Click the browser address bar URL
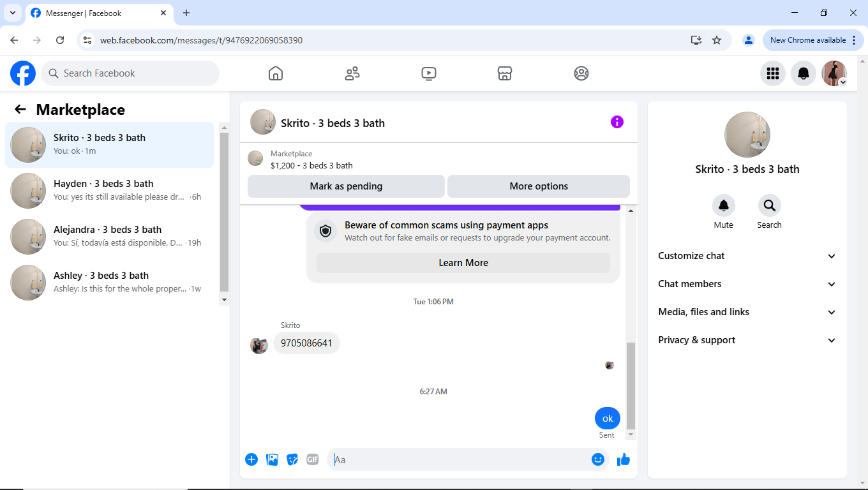Image resolution: width=868 pixels, height=490 pixels. [x=201, y=40]
